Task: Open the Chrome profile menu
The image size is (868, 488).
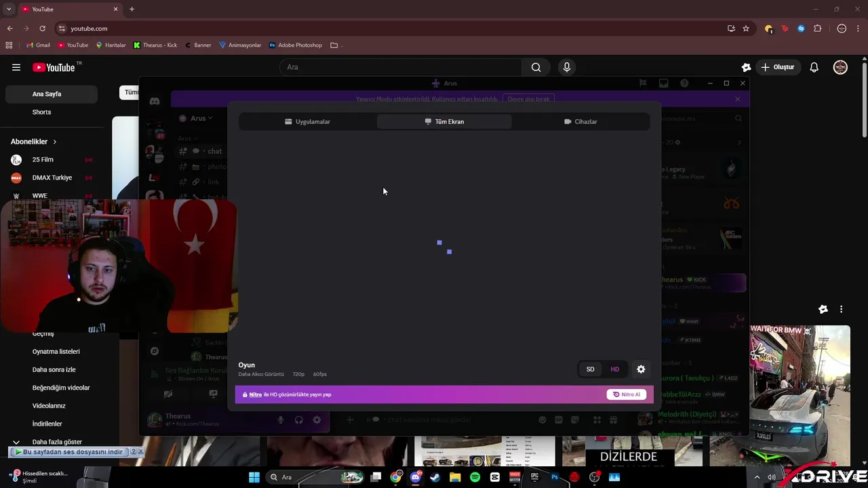Action: tap(842, 28)
